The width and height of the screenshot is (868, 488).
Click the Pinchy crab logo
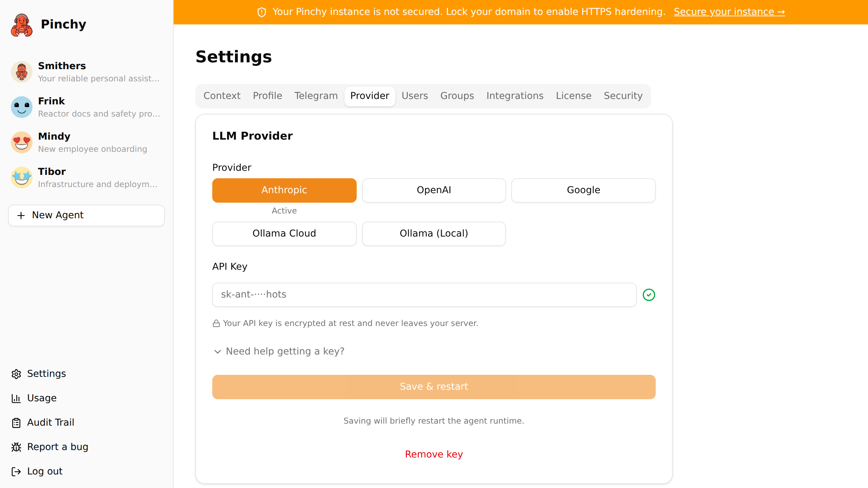pos(21,25)
